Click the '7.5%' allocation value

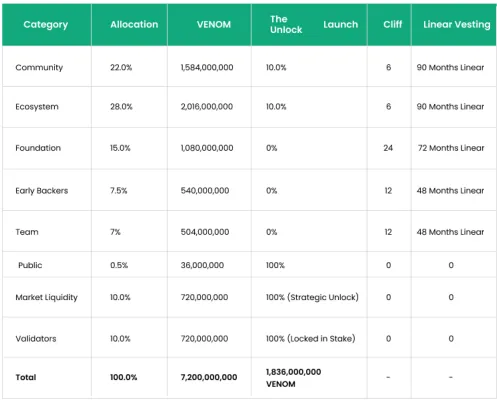pyautogui.click(x=119, y=191)
